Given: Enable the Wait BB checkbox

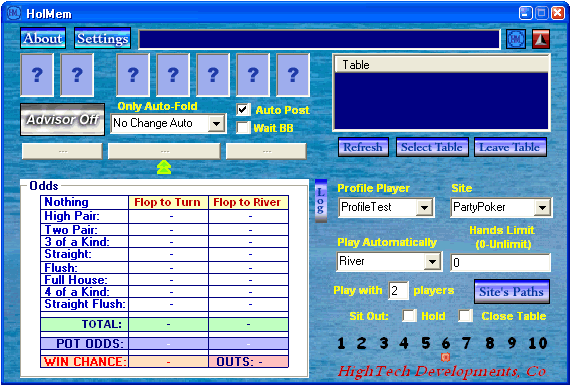Looking at the screenshot, I should point(243,128).
